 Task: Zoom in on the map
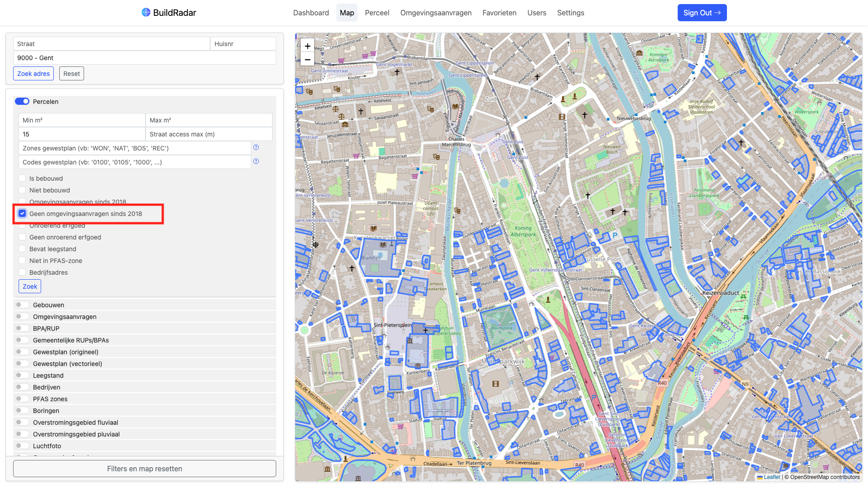click(x=307, y=46)
